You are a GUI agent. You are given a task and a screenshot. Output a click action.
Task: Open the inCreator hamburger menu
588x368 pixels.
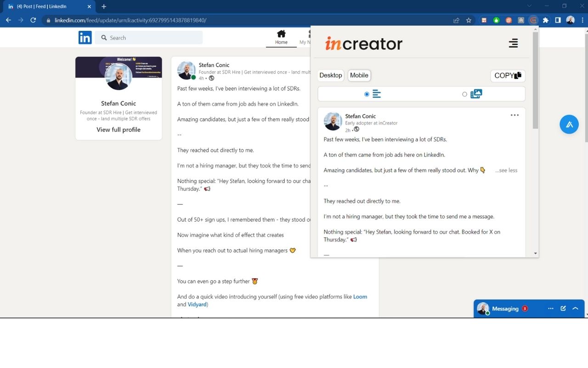click(513, 43)
